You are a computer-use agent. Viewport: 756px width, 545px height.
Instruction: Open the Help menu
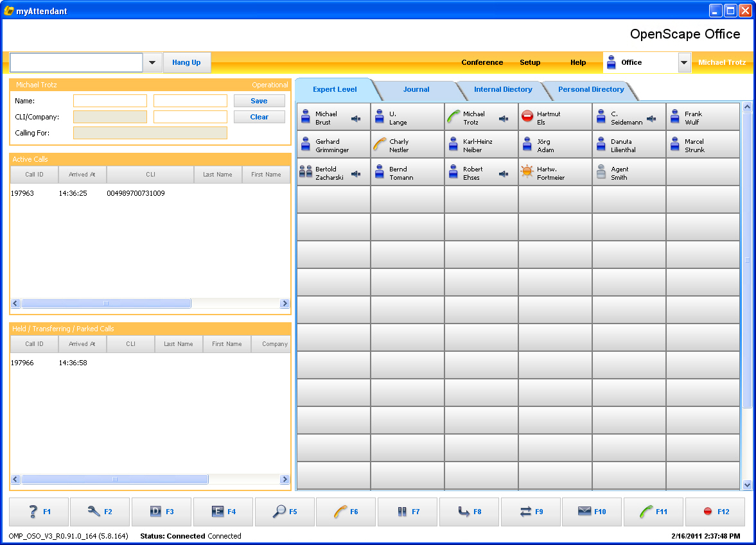click(x=578, y=63)
